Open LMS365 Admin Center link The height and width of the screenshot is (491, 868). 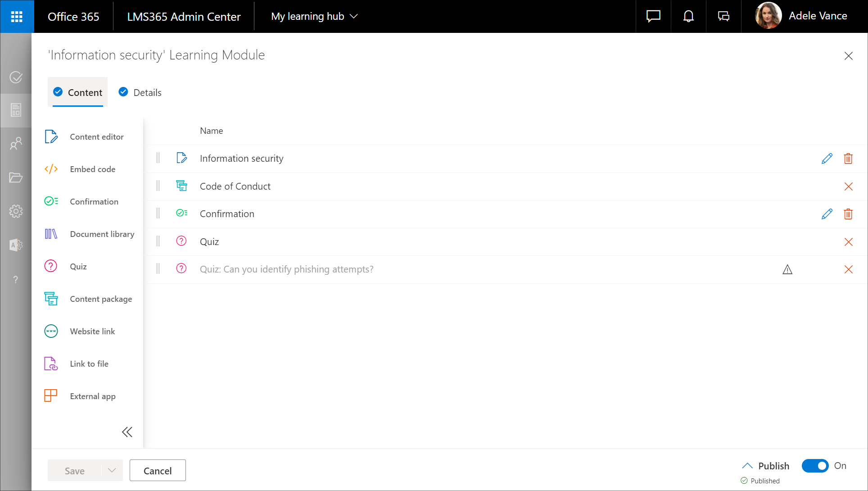[x=184, y=17]
